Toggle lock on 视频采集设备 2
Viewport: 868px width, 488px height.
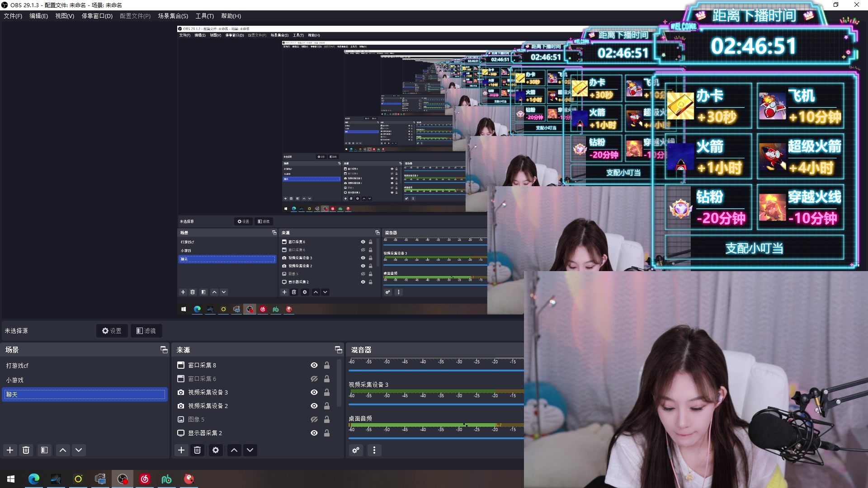(327, 406)
